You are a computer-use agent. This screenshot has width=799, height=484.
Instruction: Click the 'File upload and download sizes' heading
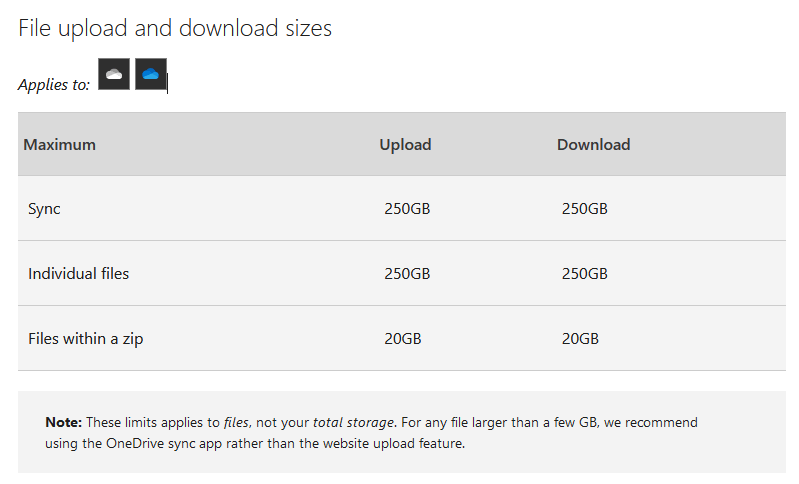[x=175, y=28]
